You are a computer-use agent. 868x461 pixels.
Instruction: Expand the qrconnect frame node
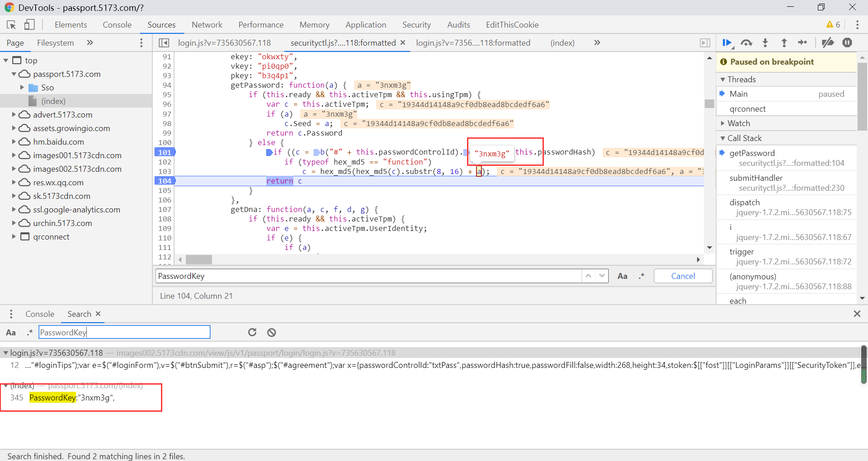point(14,236)
